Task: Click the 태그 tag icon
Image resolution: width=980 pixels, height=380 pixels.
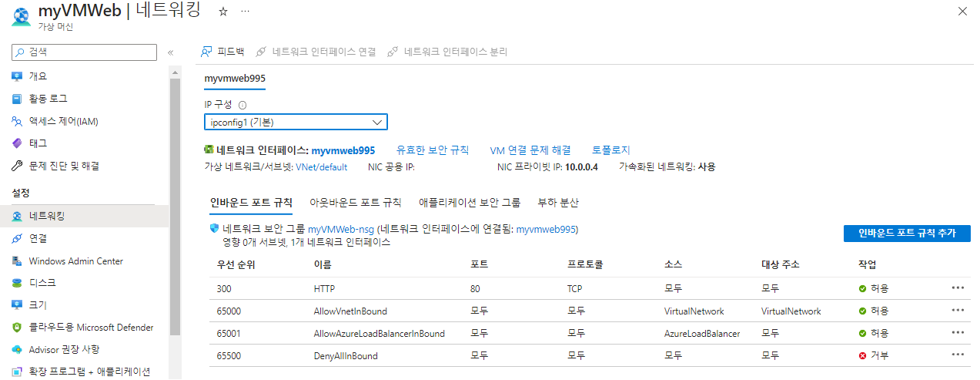Action: 17,143
